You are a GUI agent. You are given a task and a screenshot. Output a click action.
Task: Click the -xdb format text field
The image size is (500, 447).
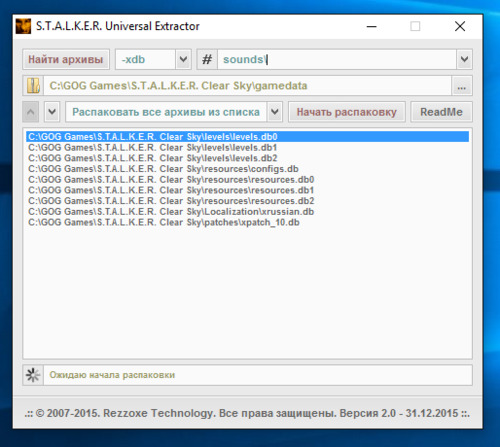pyautogui.click(x=145, y=59)
